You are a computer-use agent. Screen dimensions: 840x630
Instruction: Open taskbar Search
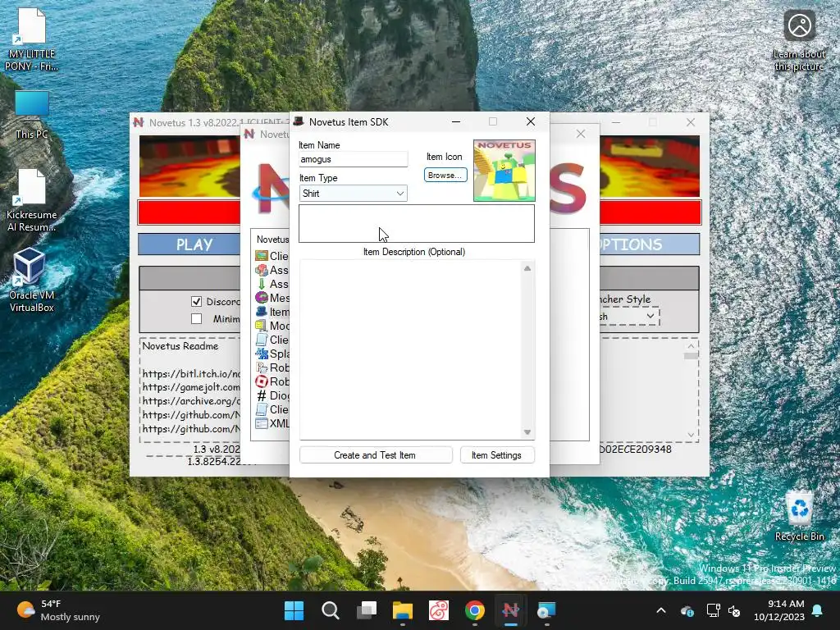pos(330,610)
